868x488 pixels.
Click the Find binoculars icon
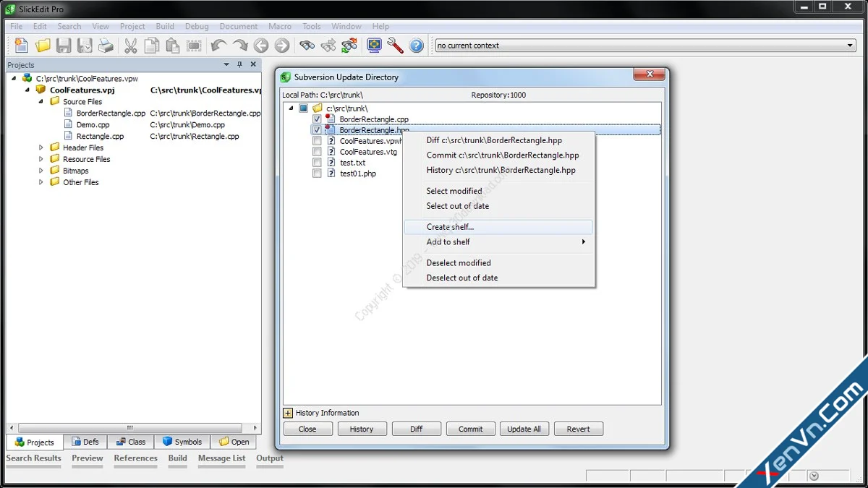click(307, 46)
